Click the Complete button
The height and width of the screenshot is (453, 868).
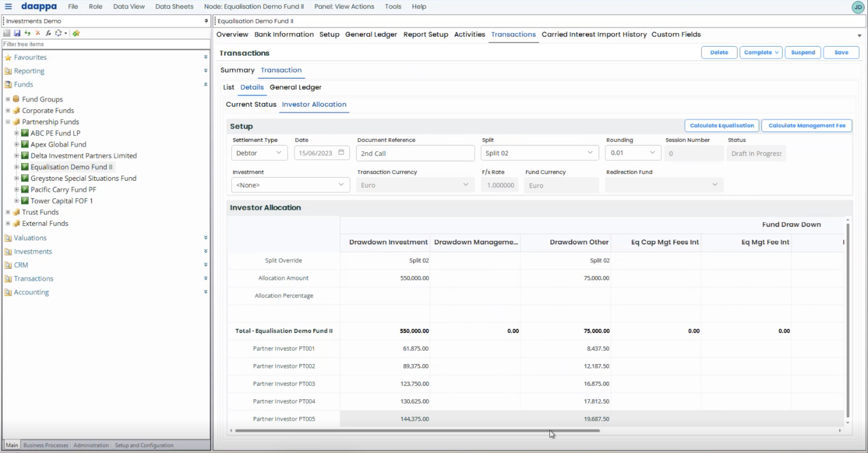761,52
